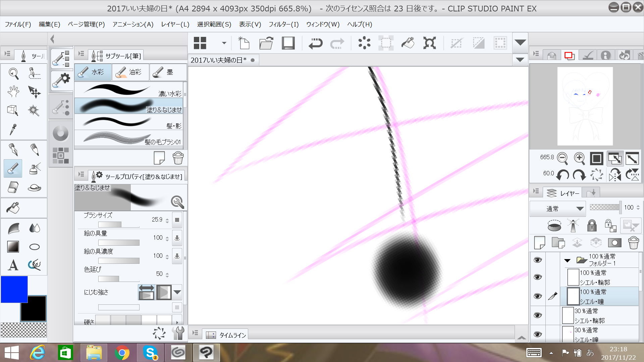Expand the にじむ強さ dropdown arrow

[177, 292]
